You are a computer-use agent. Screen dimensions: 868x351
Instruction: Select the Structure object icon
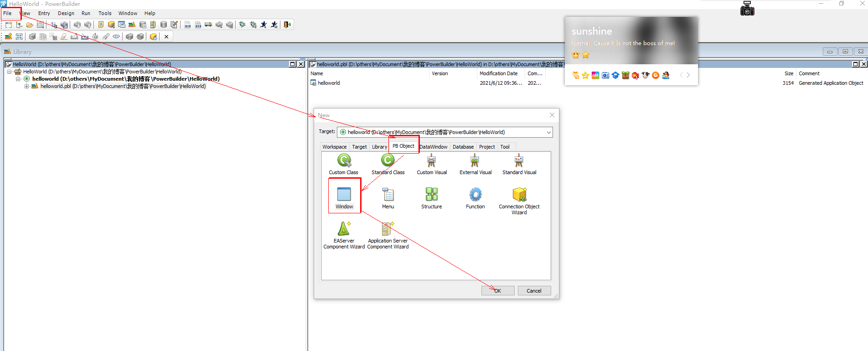(431, 194)
